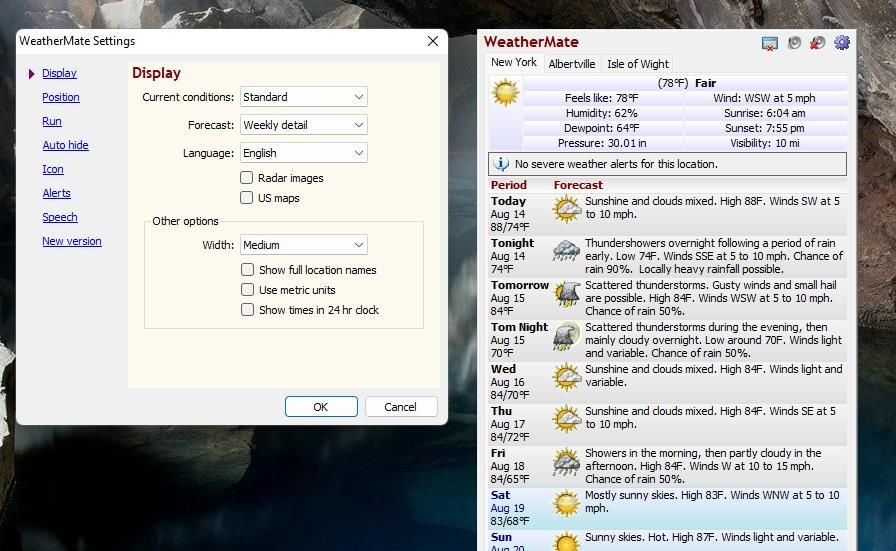
Task: Switch to the New York tab
Action: (x=514, y=62)
